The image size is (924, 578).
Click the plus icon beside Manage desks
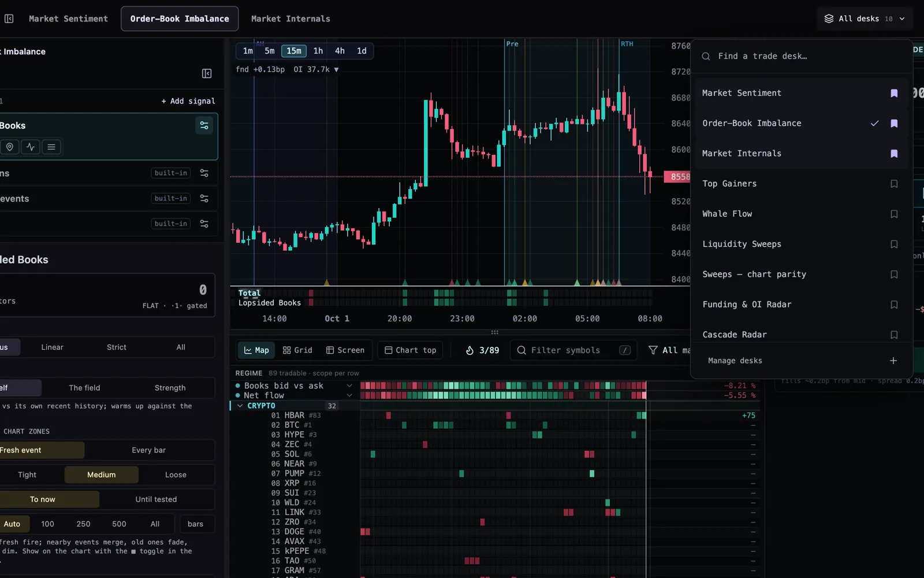pos(893,361)
